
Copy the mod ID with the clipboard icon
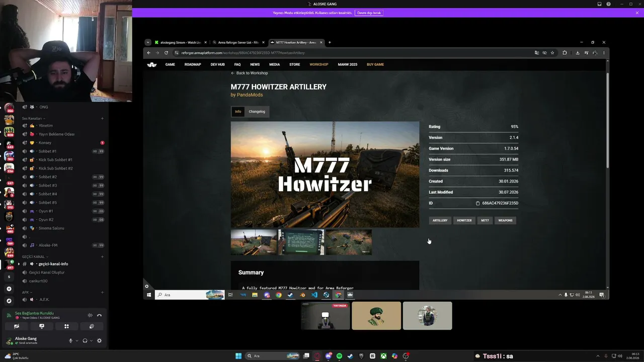(x=478, y=203)
